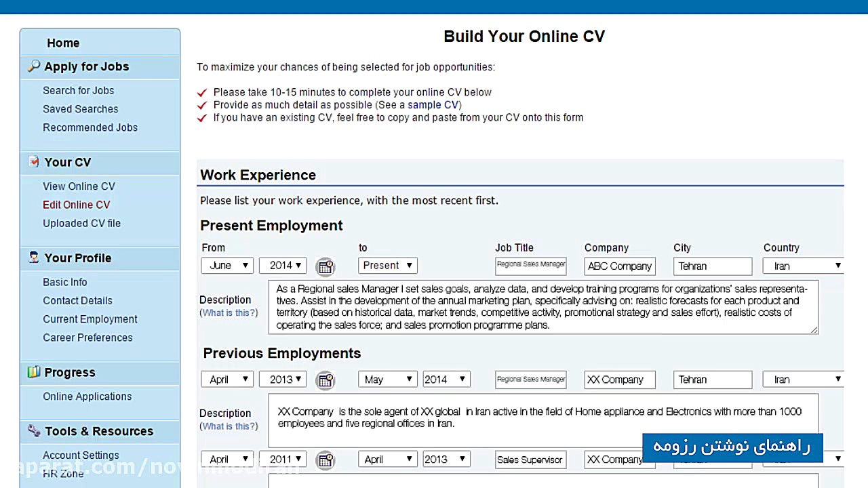Open the Home menu item

63,43
